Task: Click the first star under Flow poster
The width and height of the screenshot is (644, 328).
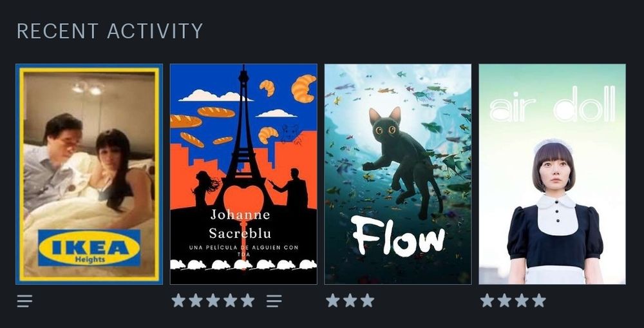Action: pyautogui.click(x=333, y=301)
